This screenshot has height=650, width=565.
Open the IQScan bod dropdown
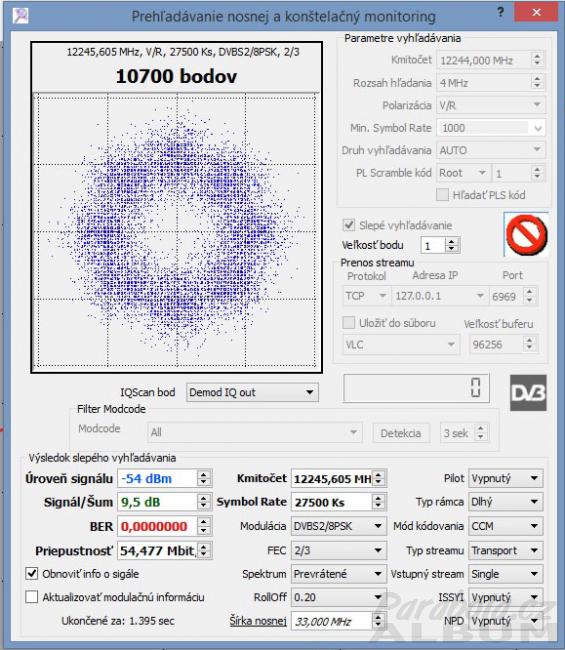(252, 392)
